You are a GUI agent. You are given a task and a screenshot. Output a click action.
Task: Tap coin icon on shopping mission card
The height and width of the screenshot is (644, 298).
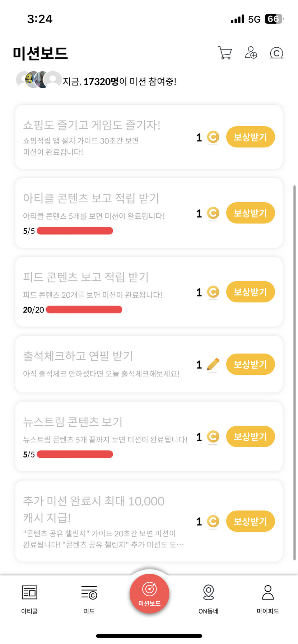[x=213, y=137]
